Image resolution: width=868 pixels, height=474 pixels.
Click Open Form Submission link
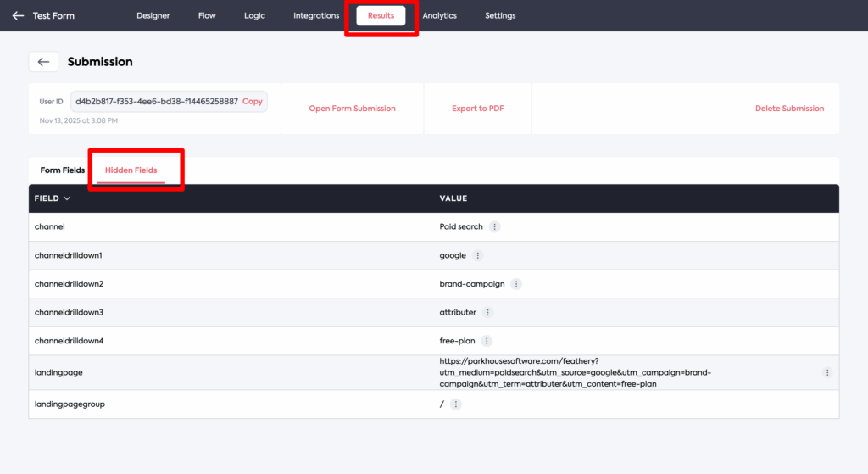point(352,109)
